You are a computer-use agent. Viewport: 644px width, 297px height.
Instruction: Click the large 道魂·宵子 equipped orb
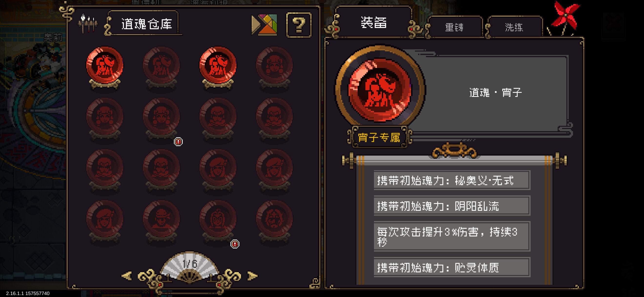[380, 91]
